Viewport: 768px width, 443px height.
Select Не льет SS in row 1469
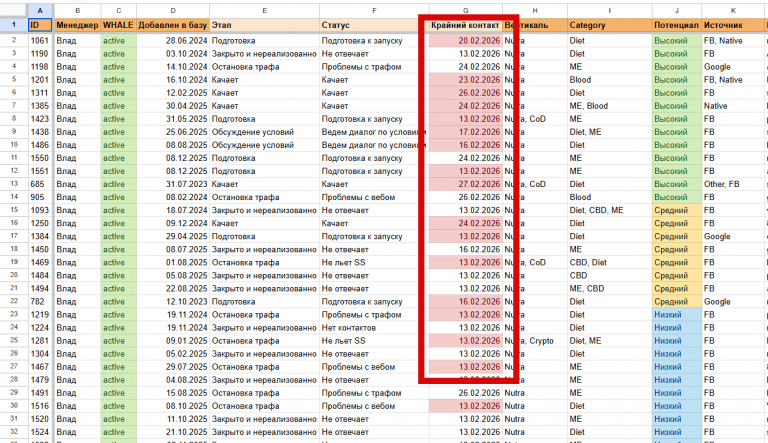pos(374,262)
